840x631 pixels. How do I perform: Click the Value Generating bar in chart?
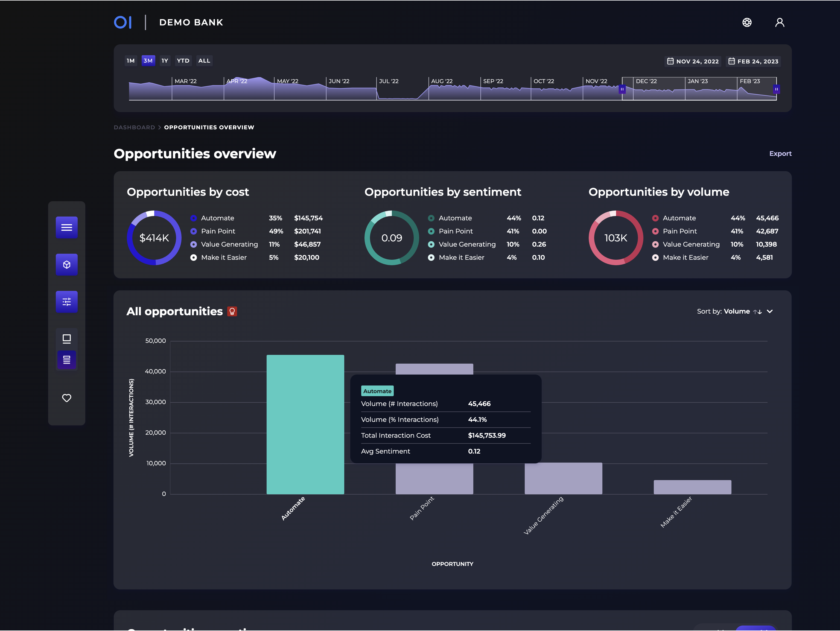563,478
